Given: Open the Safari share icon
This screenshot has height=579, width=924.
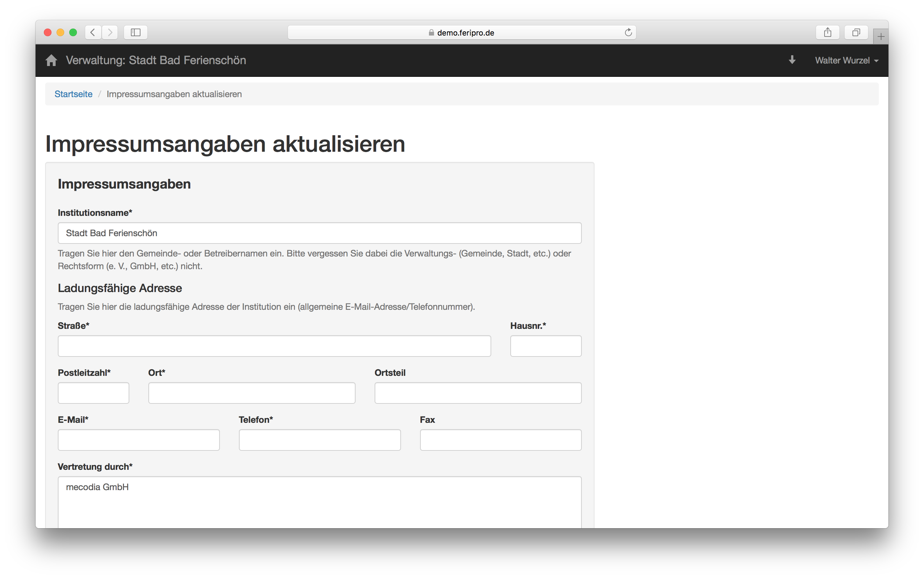Looking at the screenshot, I should point(827,33).
